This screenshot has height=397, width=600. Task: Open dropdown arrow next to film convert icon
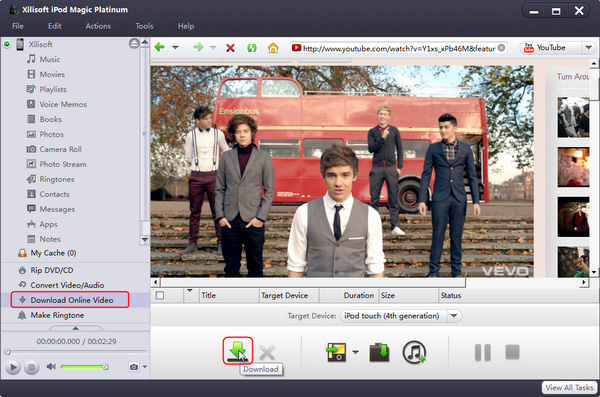pyautogui.click(x=355, y=352)
